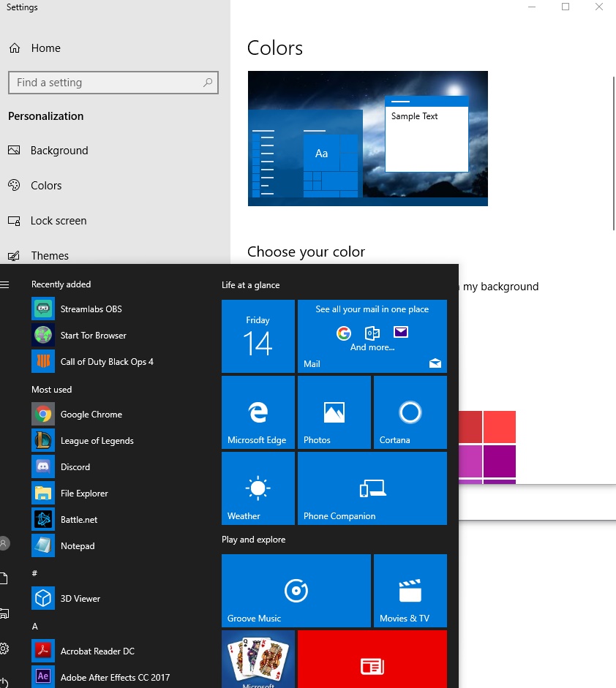Viewport: 616px width, 688px height.
Task: Pick the purple color swatch
Action: click(x=500, y=461)
